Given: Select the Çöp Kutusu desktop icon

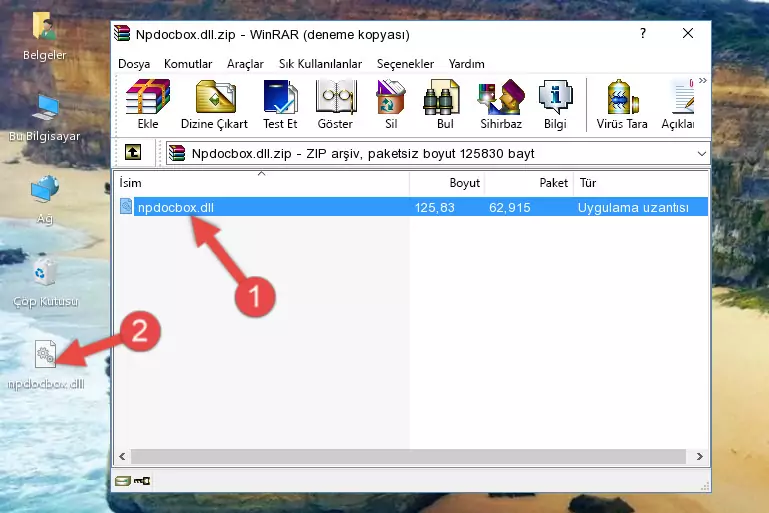Looking at the screenshot, I should [x=45, y=283].
